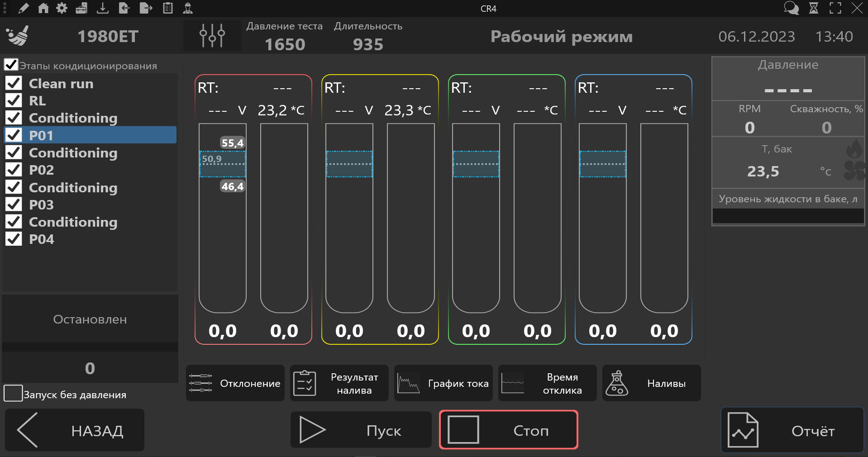Screen dimensions: 868x457
Task: Click the 23,3 *C temperature reading
Action: [x=408, y=110]
